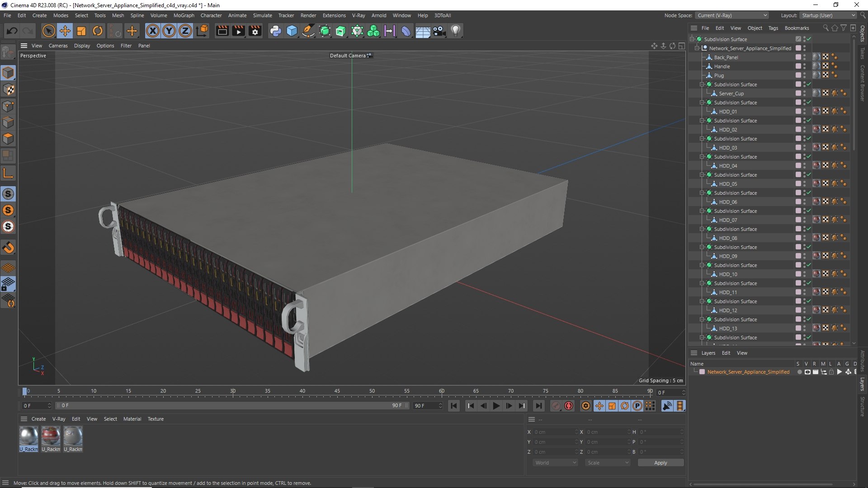Add a Light object with bulb icon

click(456, 31)
